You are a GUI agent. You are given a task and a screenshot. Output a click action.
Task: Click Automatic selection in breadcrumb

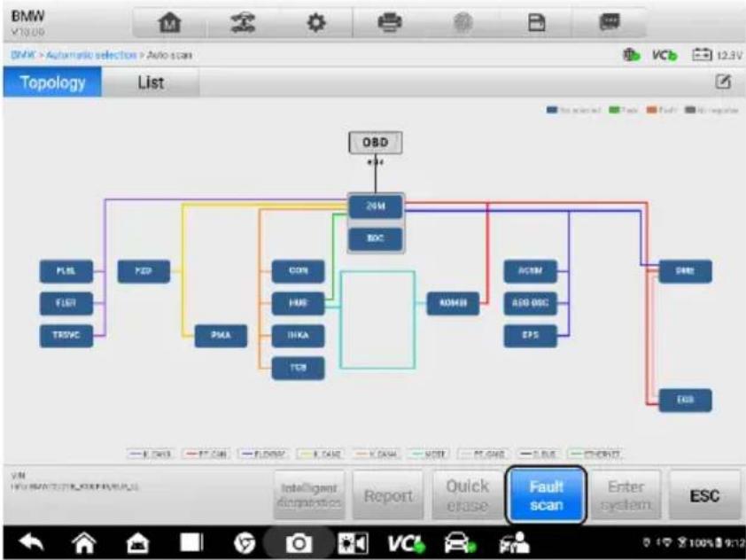pyautogui.click(x=92, y=55)
